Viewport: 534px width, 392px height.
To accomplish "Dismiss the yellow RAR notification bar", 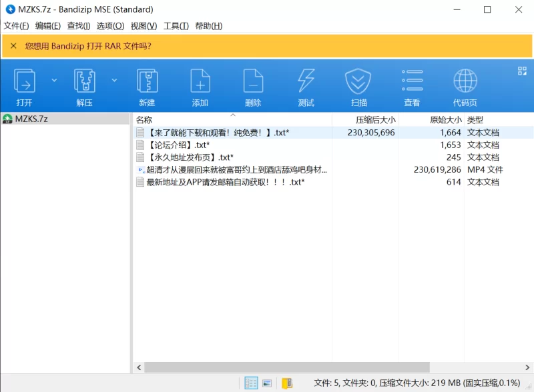I will pos(13,45).
